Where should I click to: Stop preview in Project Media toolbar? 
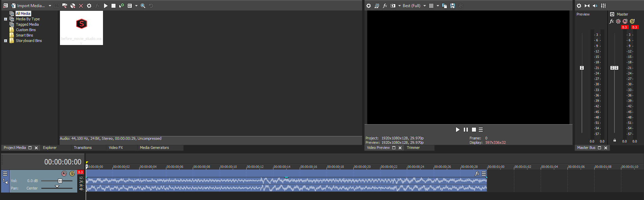(x=113, y=6)
